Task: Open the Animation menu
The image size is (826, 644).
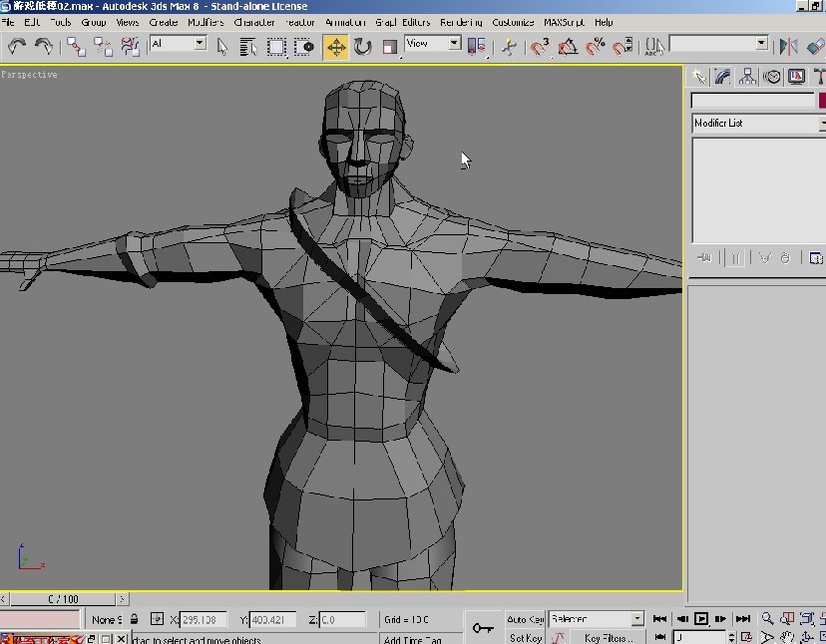Action: 345,22
